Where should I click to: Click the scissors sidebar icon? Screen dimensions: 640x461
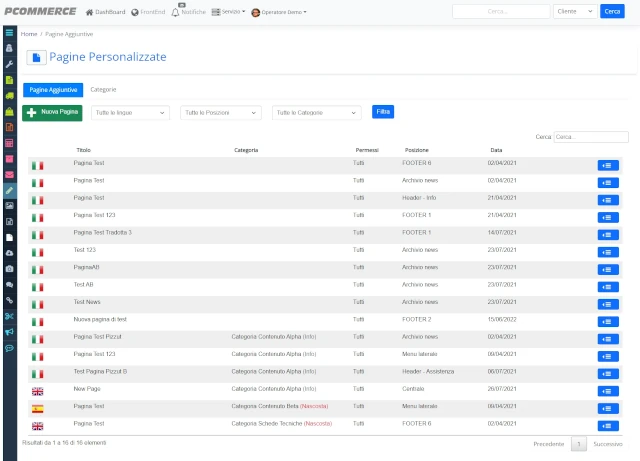(x=9, y=316)
